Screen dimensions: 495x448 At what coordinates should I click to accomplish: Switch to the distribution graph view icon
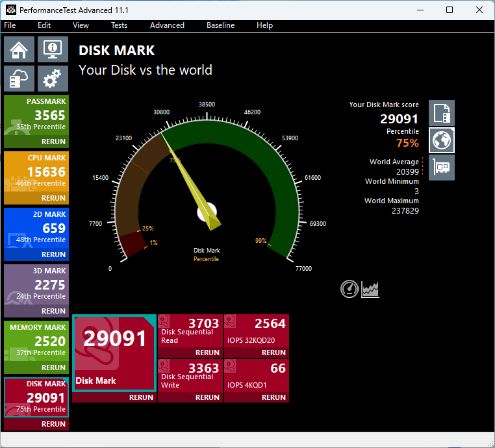coord(370,289)
